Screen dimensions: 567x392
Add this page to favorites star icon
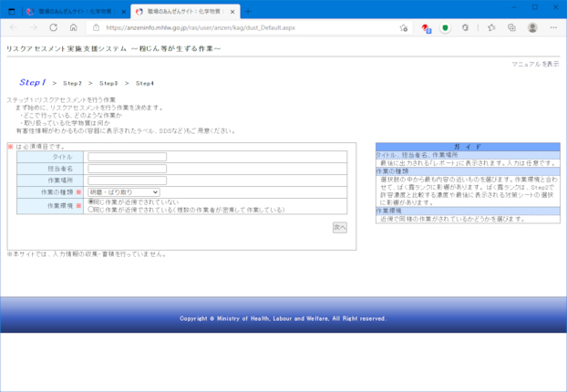tap(404, 28)
